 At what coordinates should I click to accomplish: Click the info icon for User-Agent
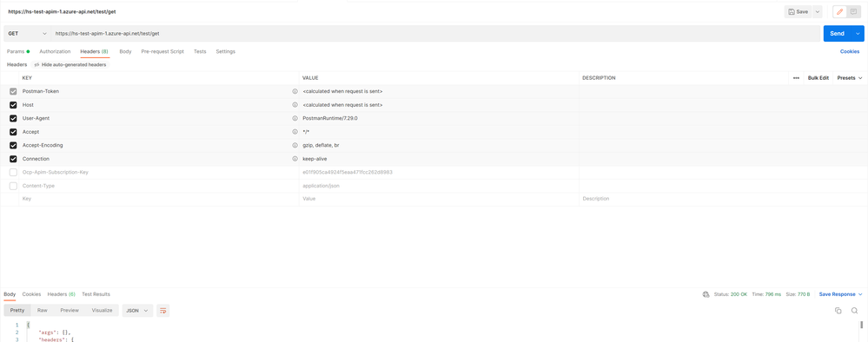tap(295, 118)
